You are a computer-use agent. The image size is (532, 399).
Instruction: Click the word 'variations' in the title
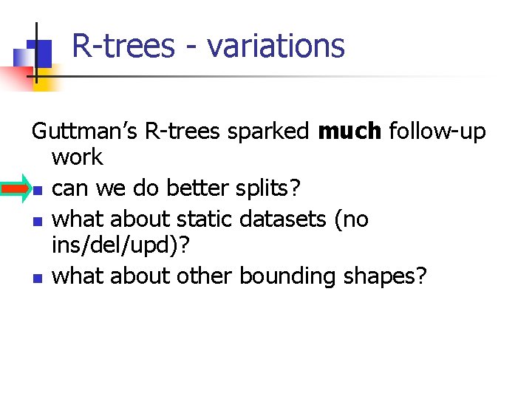pyautogui.click(x=276, y=46)
